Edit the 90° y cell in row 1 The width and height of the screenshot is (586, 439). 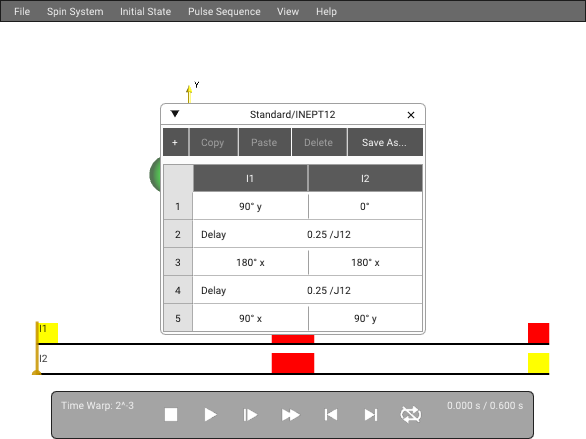point(250,206)
